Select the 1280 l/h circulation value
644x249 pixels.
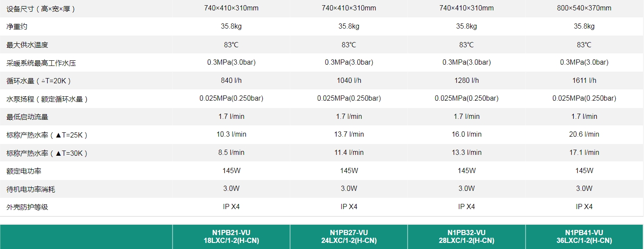(x=466, y=81)
